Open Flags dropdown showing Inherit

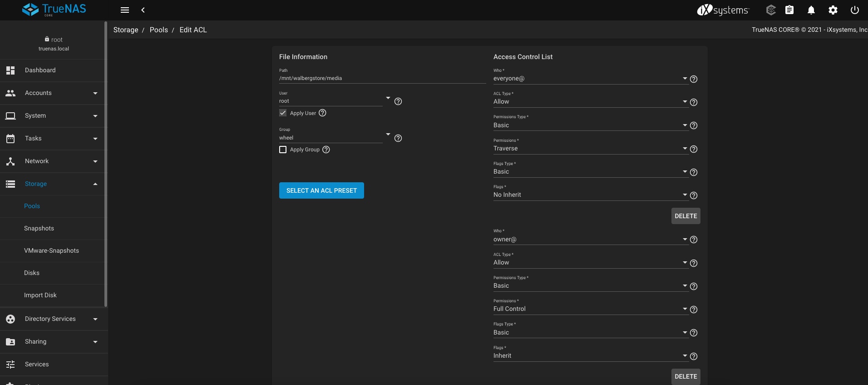(591, 356)
